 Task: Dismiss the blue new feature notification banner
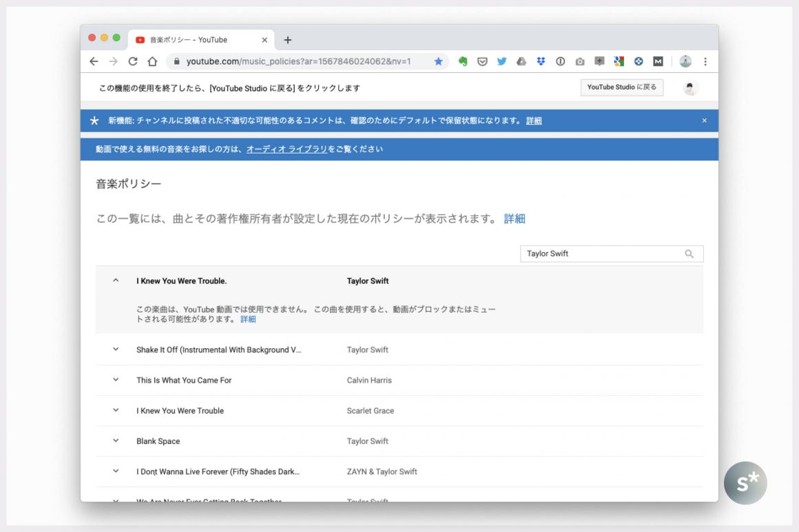(704, 120)
